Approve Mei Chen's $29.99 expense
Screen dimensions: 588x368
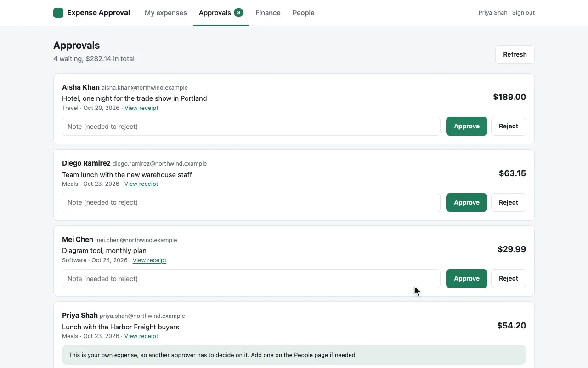[467, 278]
